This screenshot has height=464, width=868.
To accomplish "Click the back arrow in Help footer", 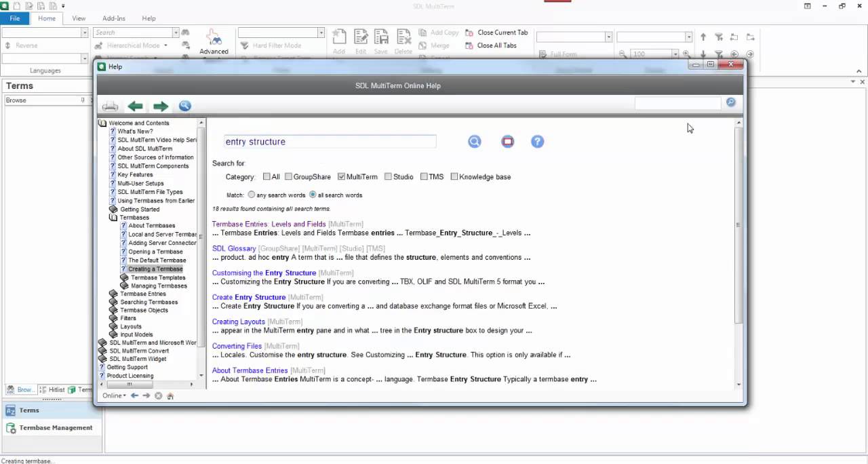I will pos(134,395).
